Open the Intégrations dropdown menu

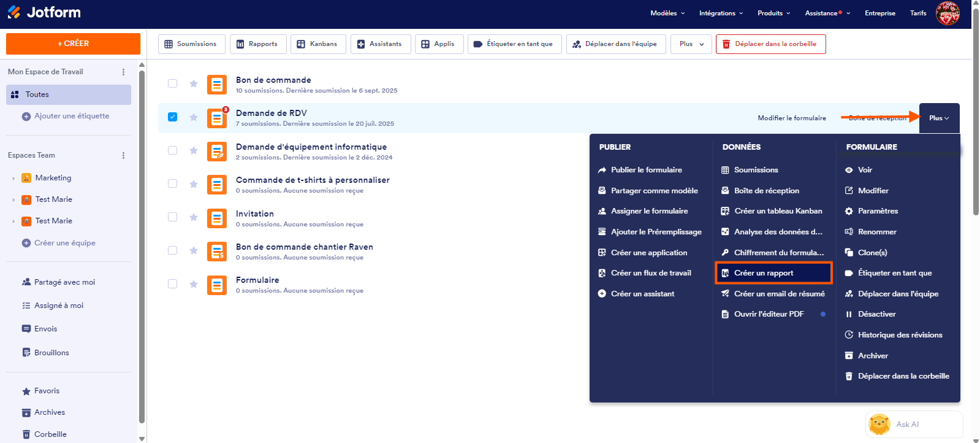[721, 13]
